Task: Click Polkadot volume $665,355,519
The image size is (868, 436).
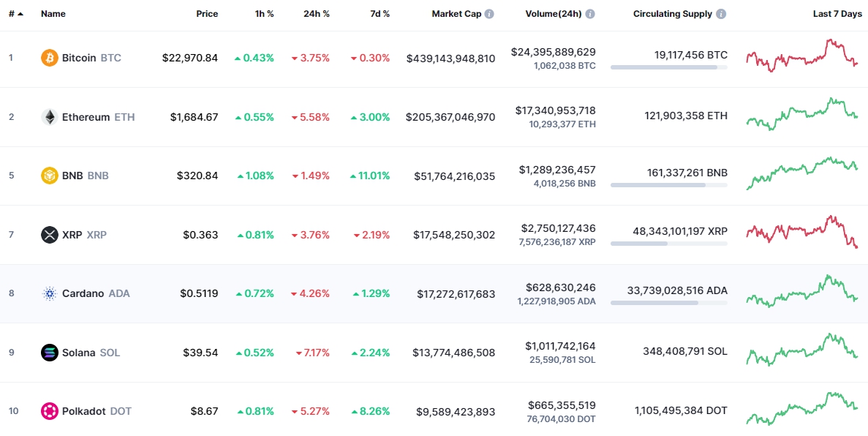Action: pyautogui.click(x=562, y=405)
